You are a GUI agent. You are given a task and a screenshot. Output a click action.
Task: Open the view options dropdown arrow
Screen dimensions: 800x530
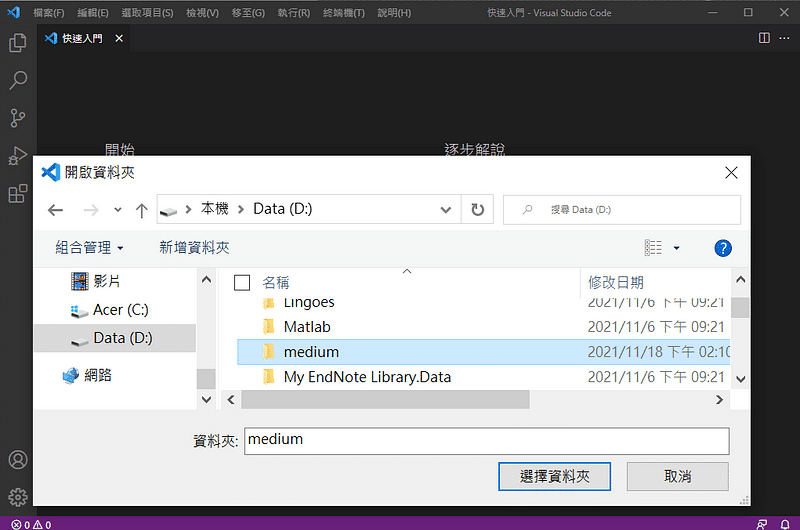point(677,248)
